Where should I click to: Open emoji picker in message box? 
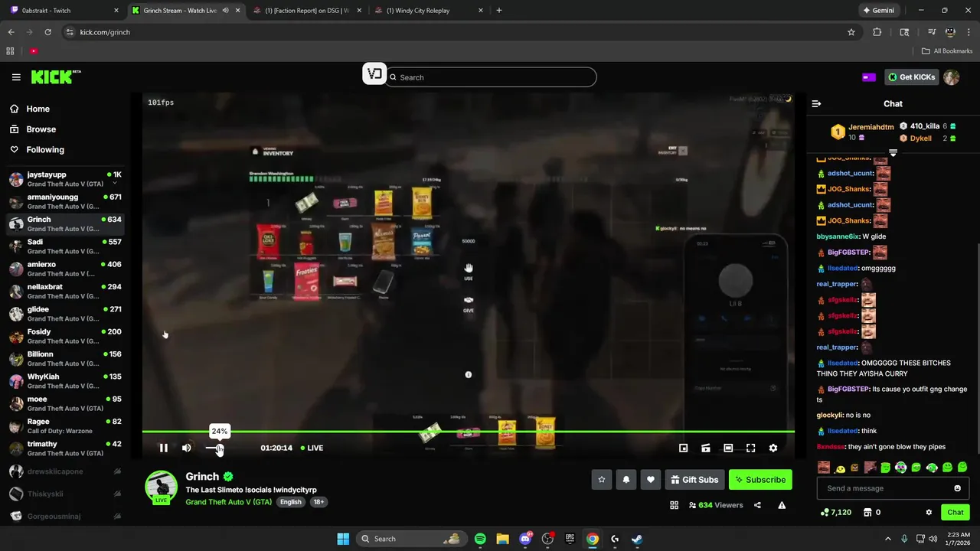[x=957, y=488]
